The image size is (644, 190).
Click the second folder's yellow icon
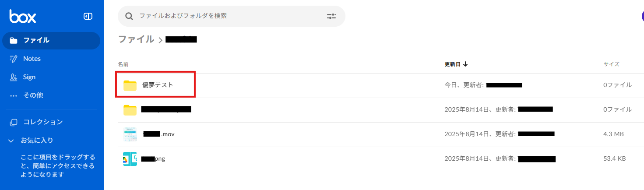coord(130,109)
